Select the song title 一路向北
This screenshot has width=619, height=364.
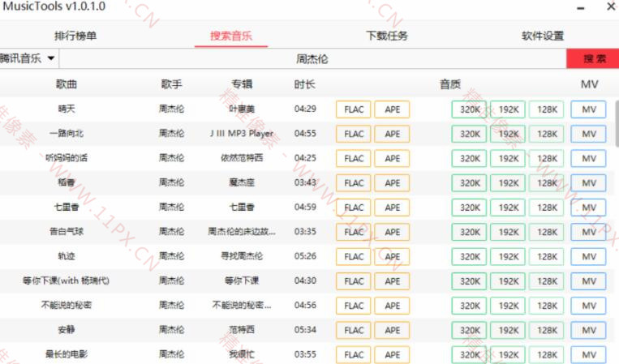click(x=67, y=133)
